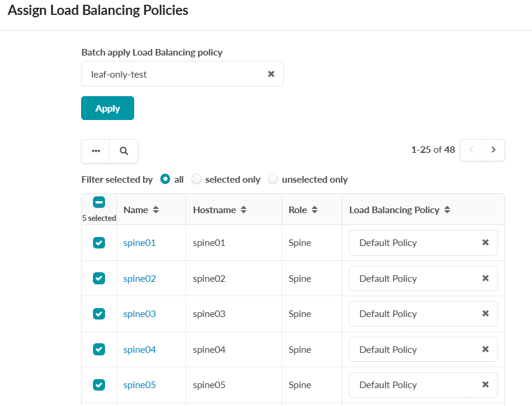532x406 pixels.
Task: Open the three-dots options menu
Action: [x=95, y=151]
